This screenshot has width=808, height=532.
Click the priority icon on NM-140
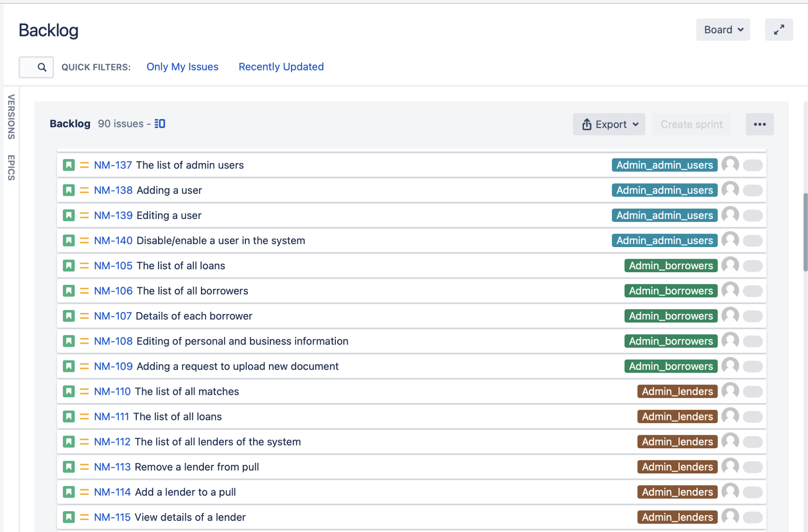click(84, 240)
